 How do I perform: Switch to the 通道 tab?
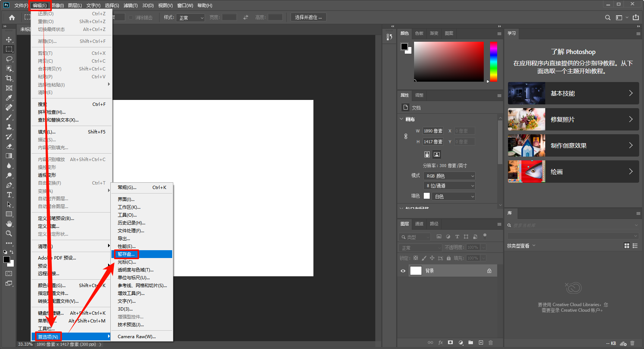tap(419, 224)
